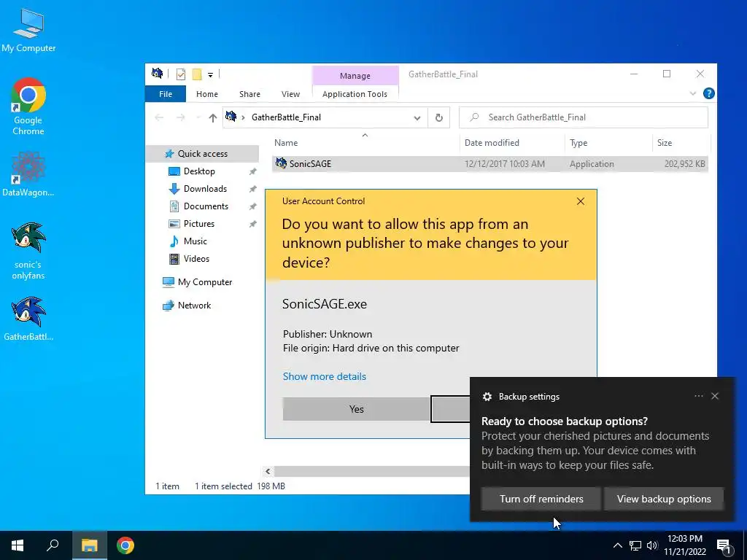Open the DataWagon desktop shortcut

click(28, 174)
